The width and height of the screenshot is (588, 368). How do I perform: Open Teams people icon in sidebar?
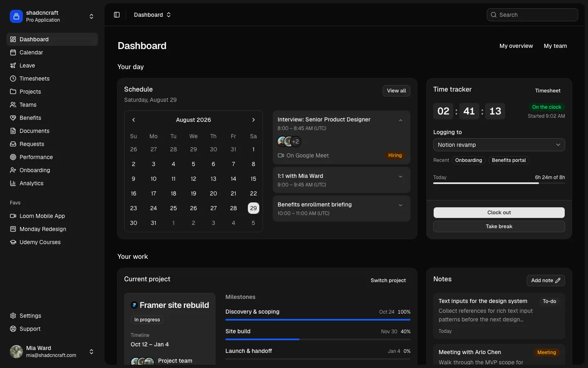(x=13, y=105)
